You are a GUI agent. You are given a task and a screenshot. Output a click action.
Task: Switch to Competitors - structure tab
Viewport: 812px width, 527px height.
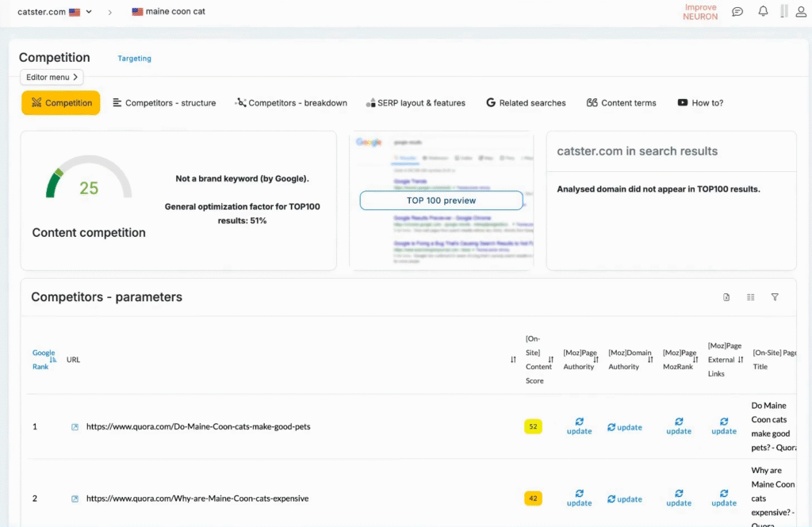[164, 103]
